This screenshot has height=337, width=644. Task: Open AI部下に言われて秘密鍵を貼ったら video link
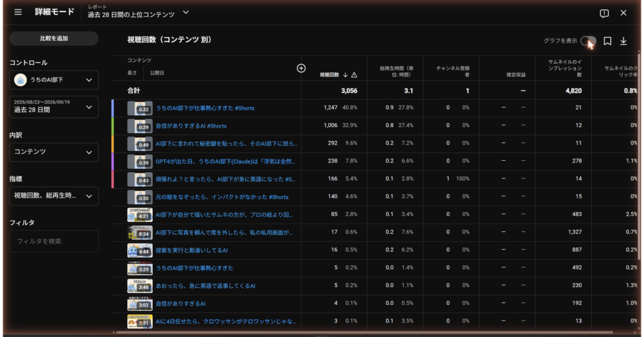pyautogui.click(x=226, y=144)
